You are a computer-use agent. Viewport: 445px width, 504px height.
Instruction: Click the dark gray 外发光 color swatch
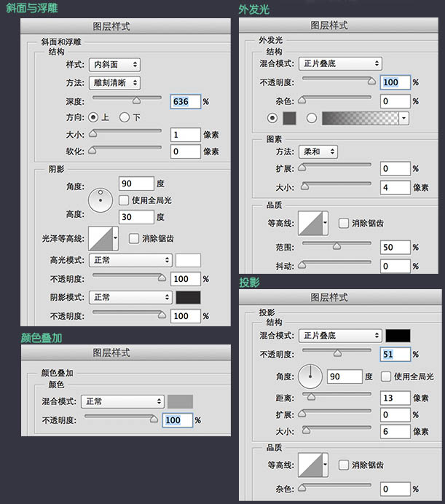[289, 118]
